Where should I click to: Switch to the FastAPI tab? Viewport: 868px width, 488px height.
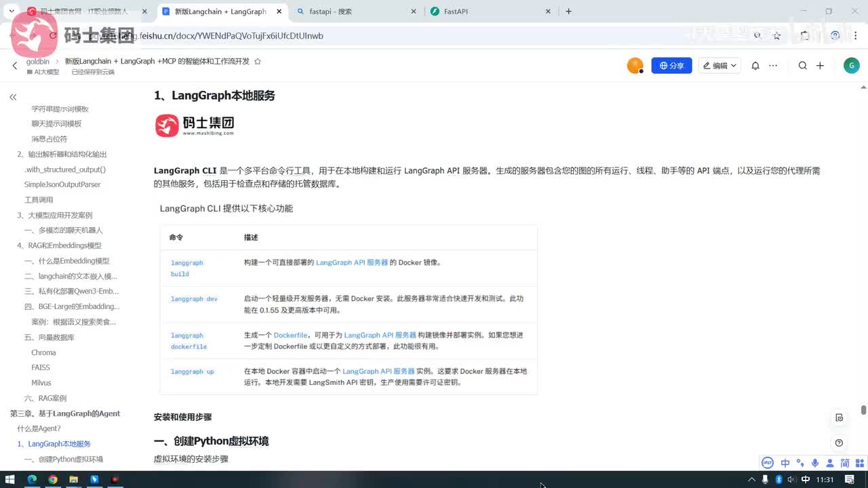click(492, 12)
